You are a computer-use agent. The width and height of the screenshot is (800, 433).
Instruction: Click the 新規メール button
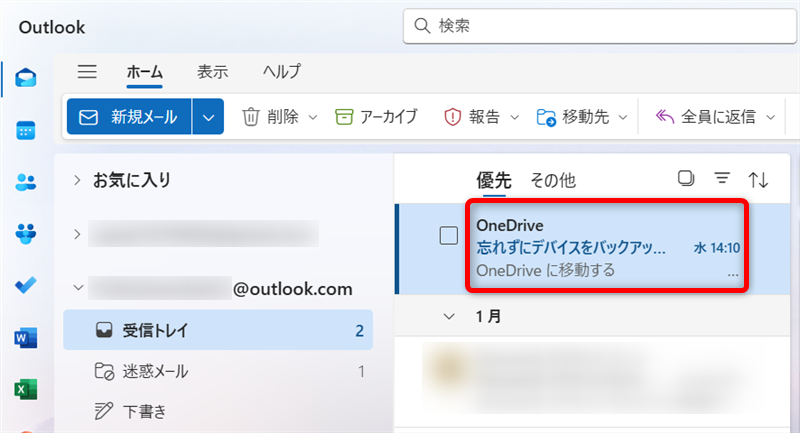point(129,117)
